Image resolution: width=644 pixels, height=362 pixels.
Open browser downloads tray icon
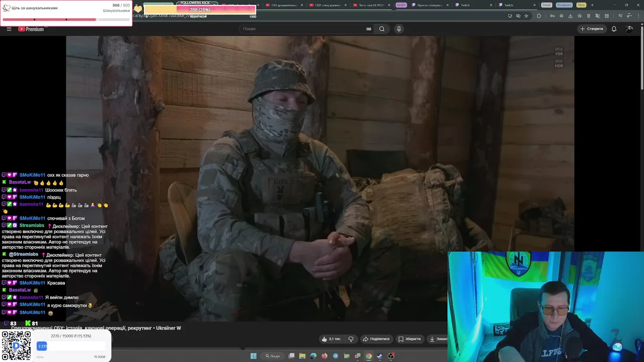(x=571, y=16)
